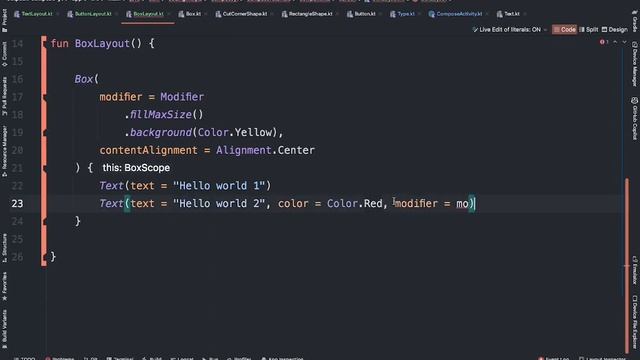Toggle fold marker at line 24
640x360 pixels.
click(44, 222)
